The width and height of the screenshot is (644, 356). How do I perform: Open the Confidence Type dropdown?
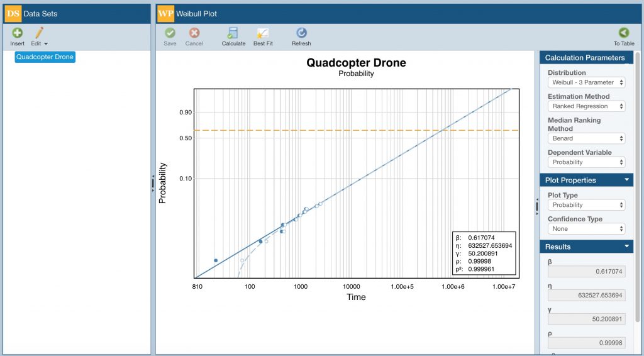point(587,229)
